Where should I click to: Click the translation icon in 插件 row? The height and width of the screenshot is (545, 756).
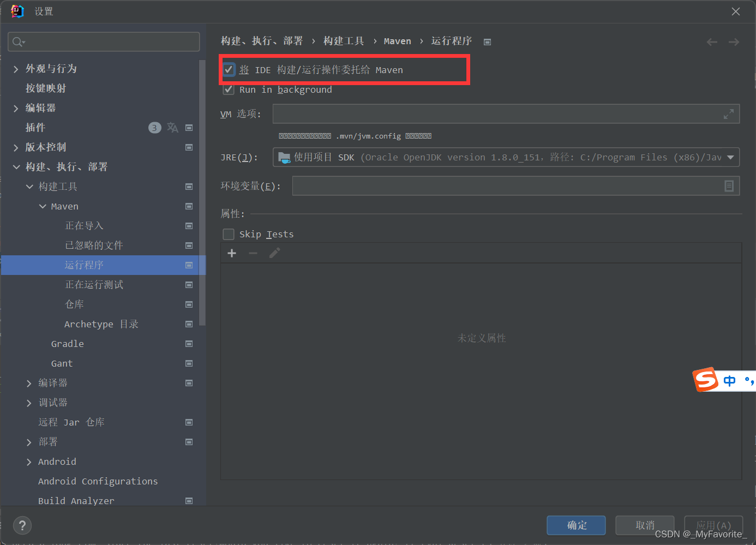point(173,128)
